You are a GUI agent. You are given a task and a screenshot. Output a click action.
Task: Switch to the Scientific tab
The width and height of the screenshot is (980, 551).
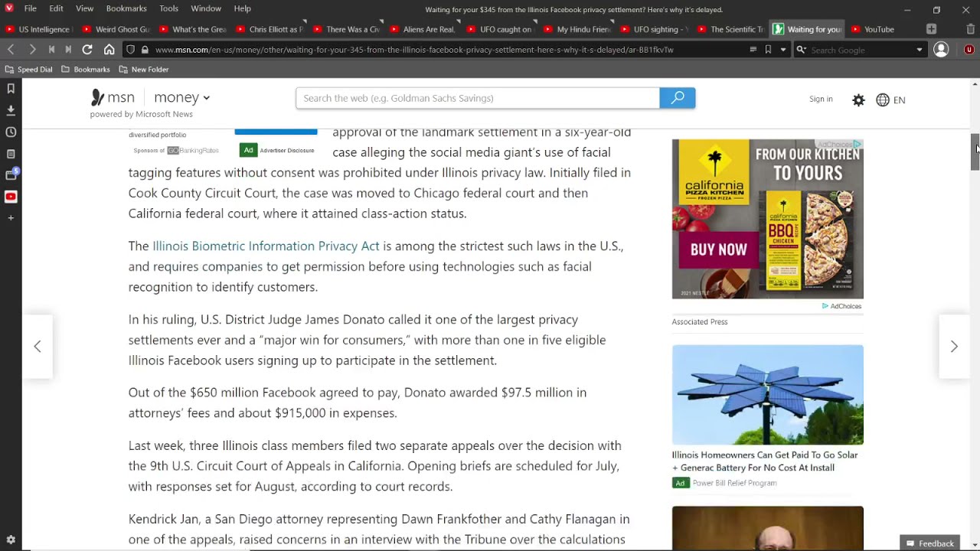coord(731,29)
